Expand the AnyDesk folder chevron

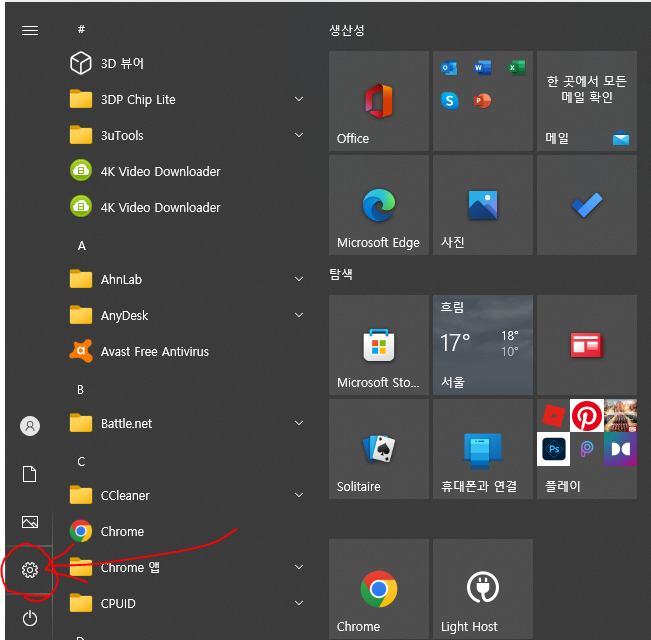click(299, 315)
